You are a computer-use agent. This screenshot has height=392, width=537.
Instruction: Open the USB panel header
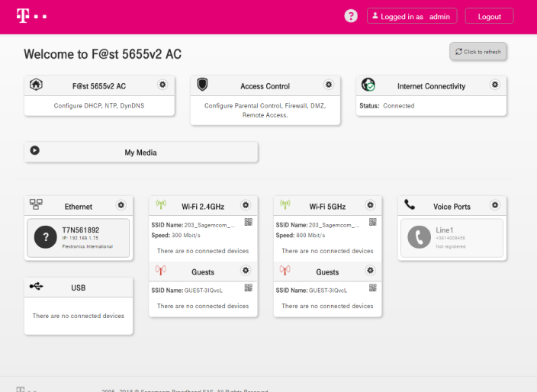click(x=79, y=287)
